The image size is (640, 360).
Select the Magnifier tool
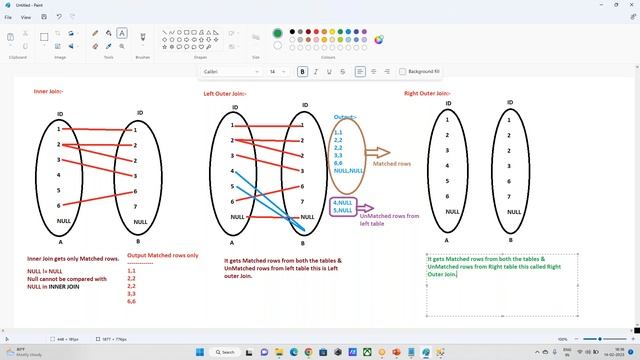[x=122, y=46]
